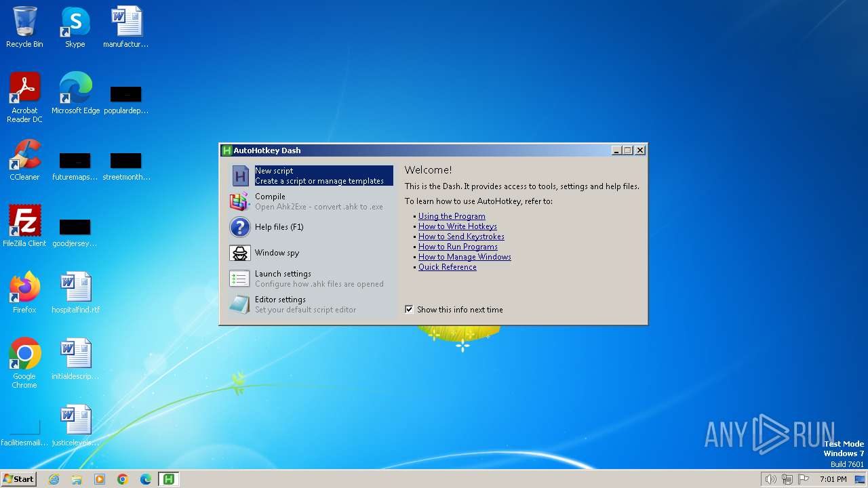The image size is (868, 488).
Task: Open Internet Explorer from taskbar
Action: click(x=54, y=479)
